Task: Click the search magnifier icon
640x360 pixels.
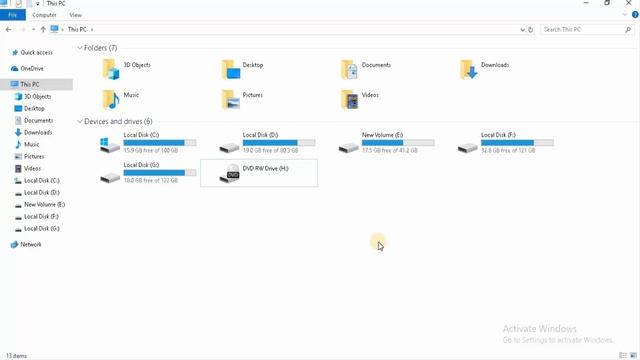Action: pos(628,29)
